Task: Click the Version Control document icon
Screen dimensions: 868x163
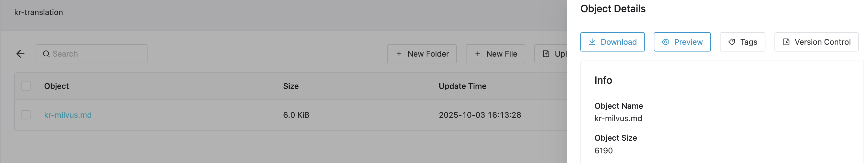Action: click(786, 42)
